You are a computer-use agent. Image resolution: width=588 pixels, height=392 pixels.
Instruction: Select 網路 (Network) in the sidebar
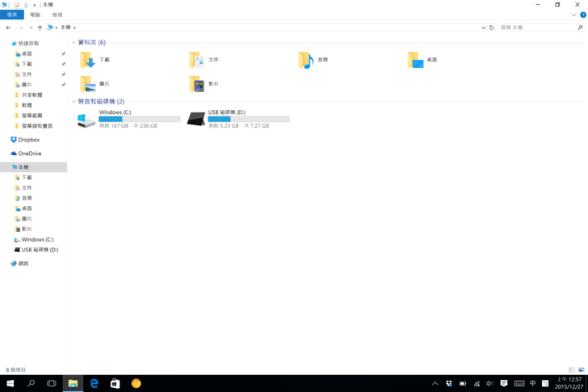pyautogui.click(x=23, y=263)
